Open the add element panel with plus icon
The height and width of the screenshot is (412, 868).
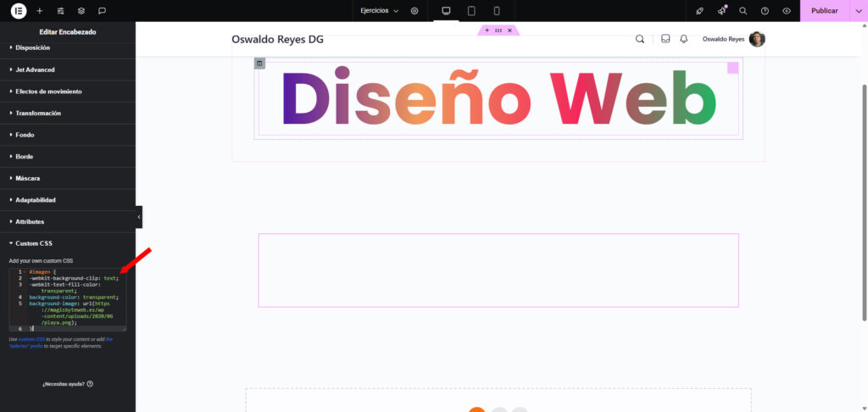(x=39, y=11)
